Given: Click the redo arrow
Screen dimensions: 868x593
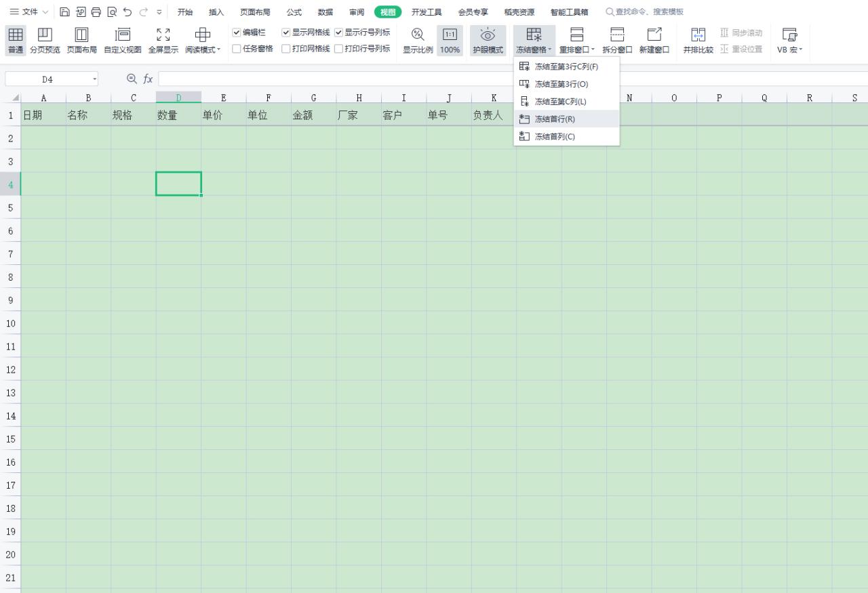Looking at the screenshot, I should (142, 12).
